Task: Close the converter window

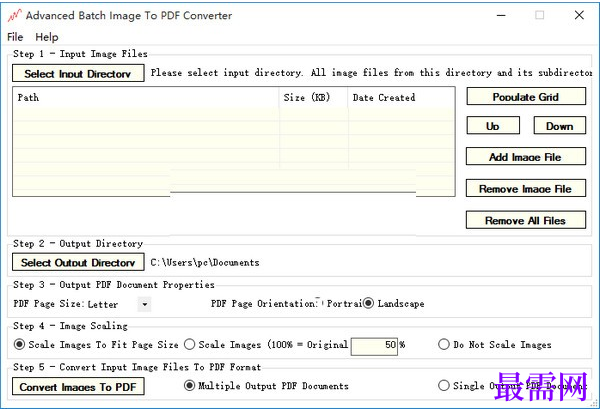Action: pos(579,15)
